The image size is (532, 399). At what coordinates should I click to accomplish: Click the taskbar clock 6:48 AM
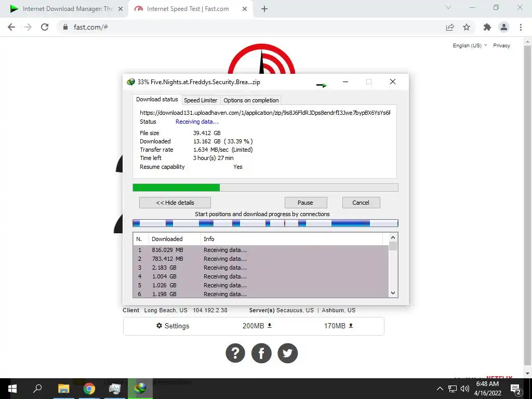487,384
